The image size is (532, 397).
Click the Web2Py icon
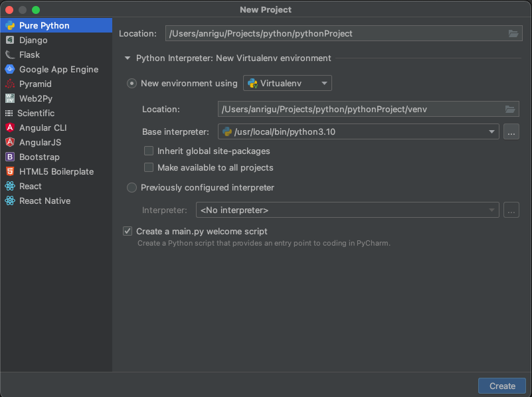coord(9,99)
